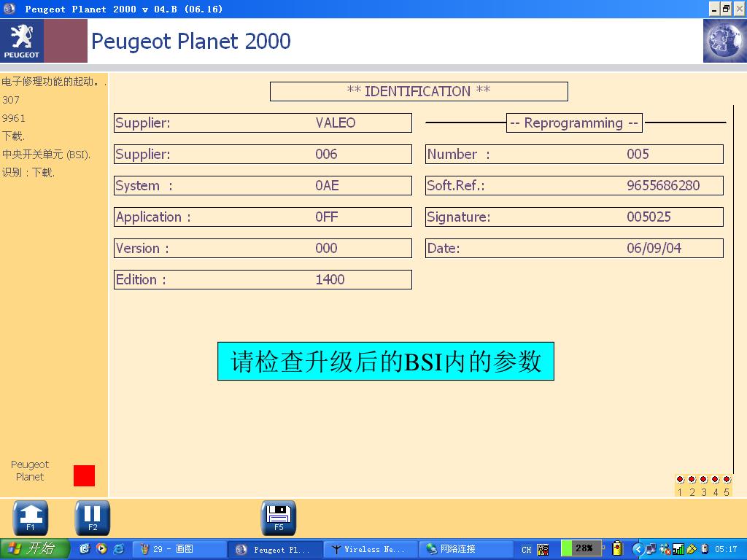Click red indicator dot number 2
The height and width of the screenshot is (560, 747).
pos(692,480)
